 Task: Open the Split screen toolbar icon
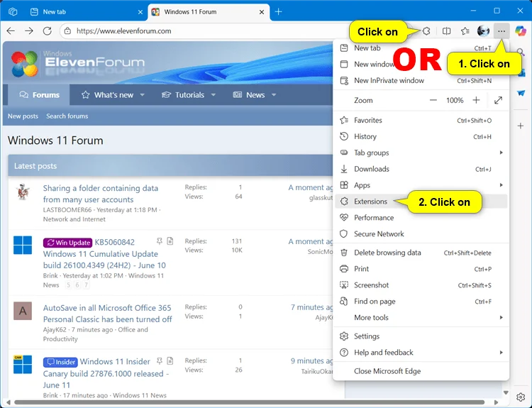[446, 31]
